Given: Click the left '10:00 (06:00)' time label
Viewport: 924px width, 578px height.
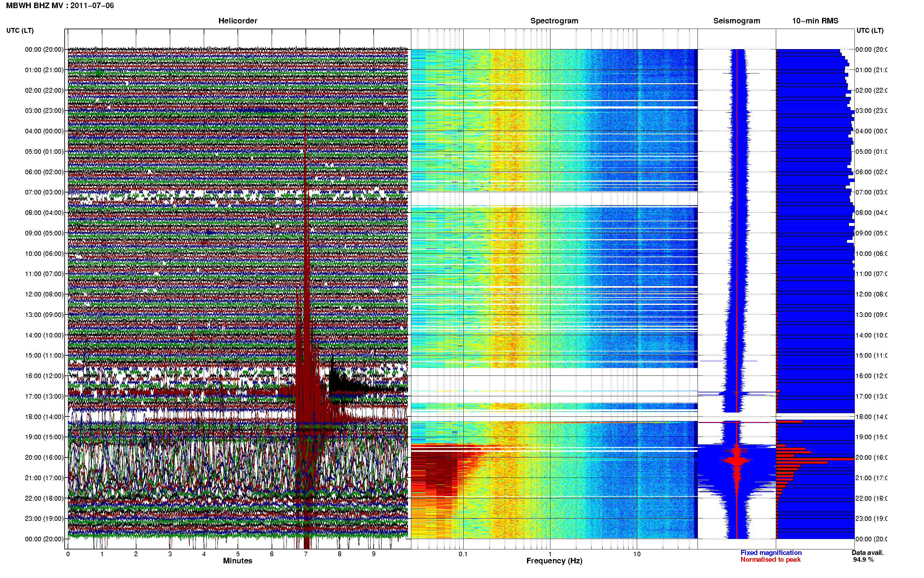Looking at the screenshot, I should (44, 254).
